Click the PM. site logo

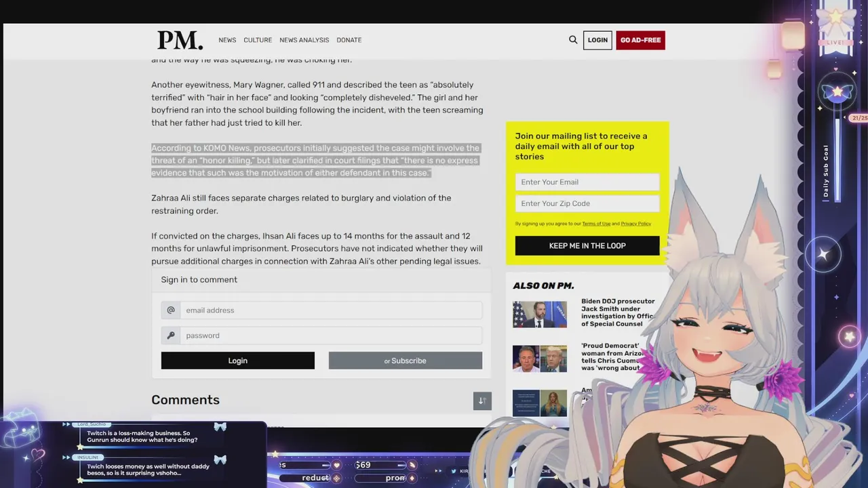coord(180,41)
